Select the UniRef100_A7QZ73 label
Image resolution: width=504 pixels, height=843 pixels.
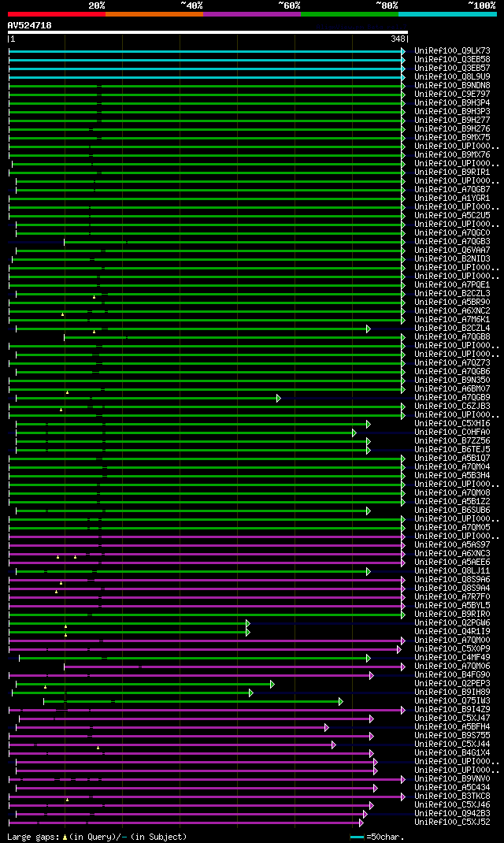tap(452, 363)
